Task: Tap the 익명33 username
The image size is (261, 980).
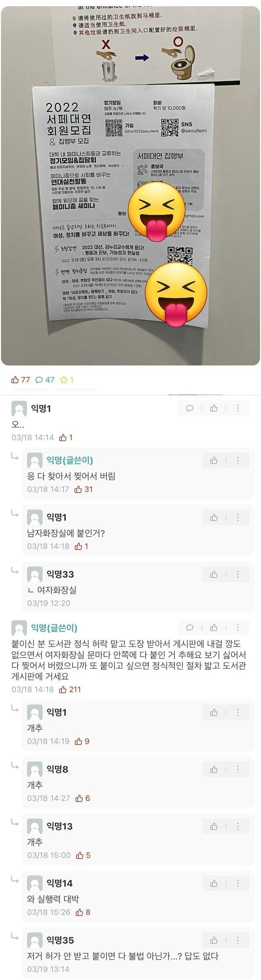Action: tap(60, 574)
